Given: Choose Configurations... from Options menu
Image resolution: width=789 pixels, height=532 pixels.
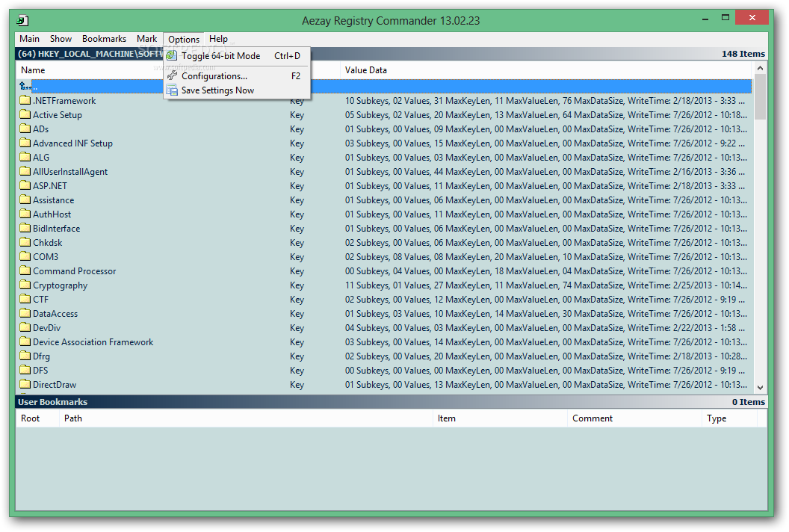Looking at the screenshot, I should point(237,76).
